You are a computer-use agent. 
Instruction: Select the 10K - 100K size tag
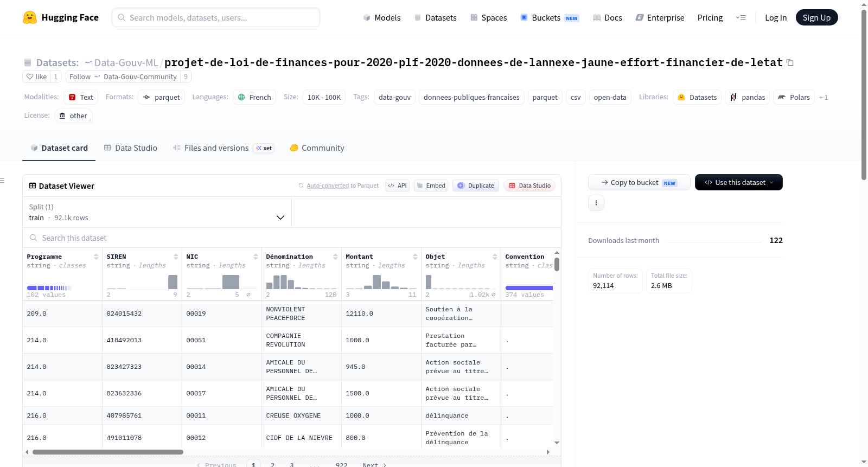point(324,97)
